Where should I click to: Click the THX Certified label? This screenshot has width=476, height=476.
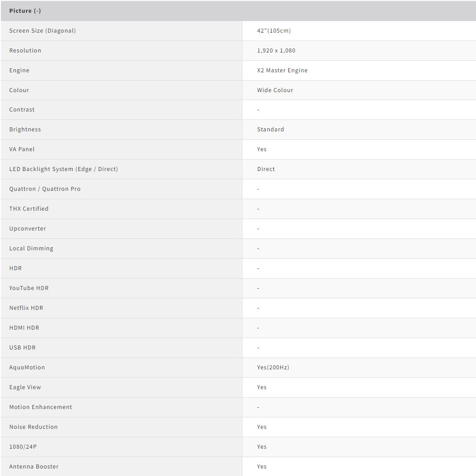[29, 209]
